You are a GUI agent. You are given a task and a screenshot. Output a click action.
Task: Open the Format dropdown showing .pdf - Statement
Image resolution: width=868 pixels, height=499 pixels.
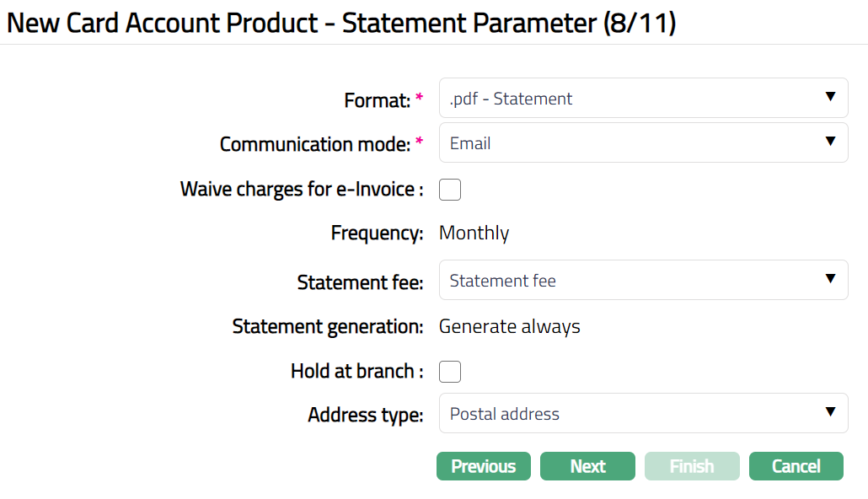632,99
